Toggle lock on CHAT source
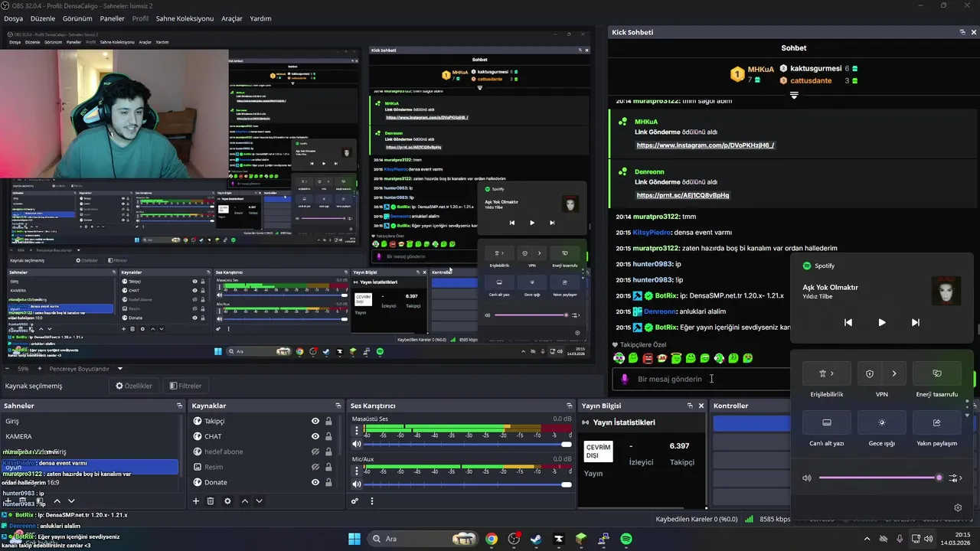This screenshot has width=980, height=551. tap(328, 436)
